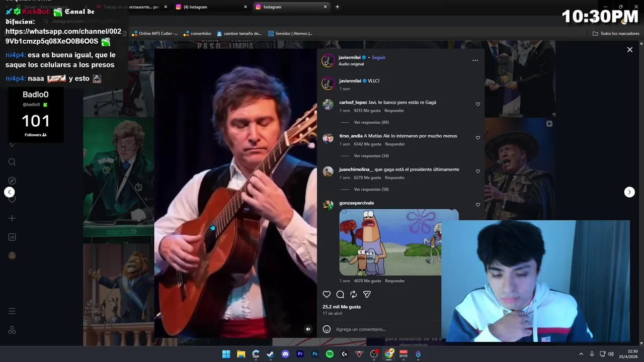This screenshot has height=362, width=644.
Task: Close the Instagram post overlay
Action: tap(629, 50)
